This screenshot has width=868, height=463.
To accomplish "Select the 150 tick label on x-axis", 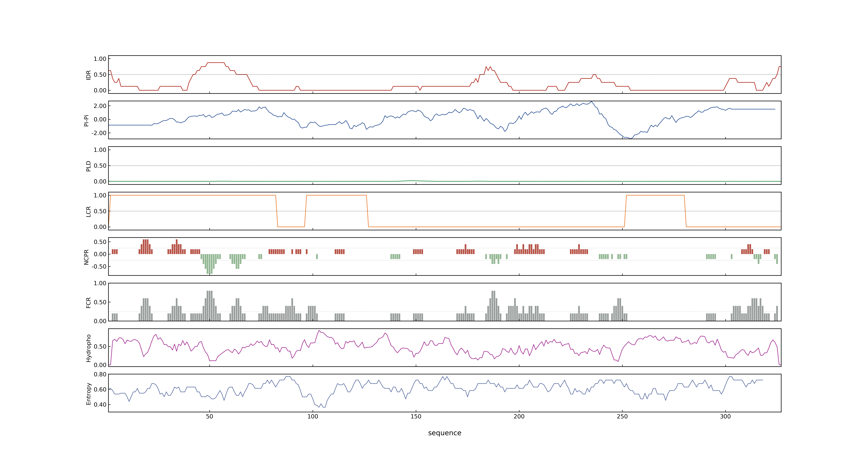I will coord(416,416).
